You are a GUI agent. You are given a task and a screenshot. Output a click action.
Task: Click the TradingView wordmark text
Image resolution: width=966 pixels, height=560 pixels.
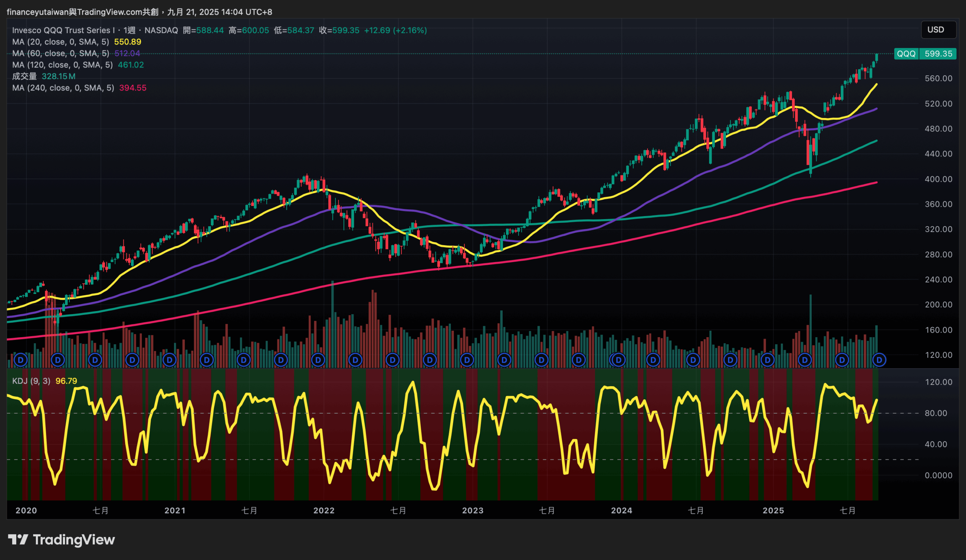point(74,540)
